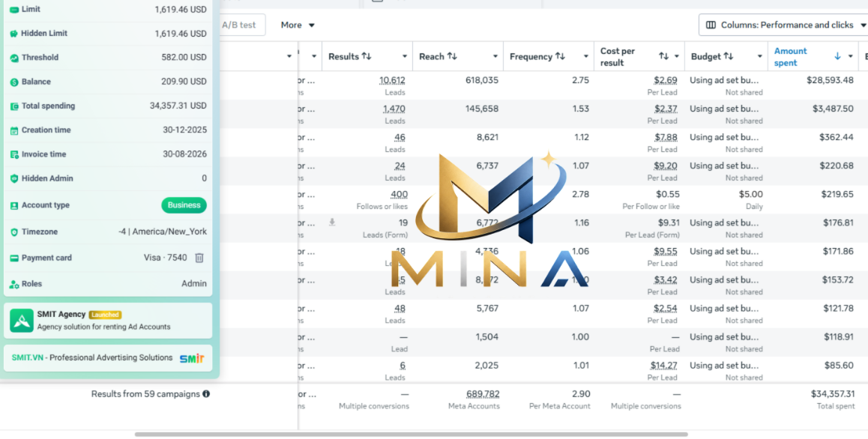Sort by Budget using the arrows icon
The image size is (868, 439).
729,56
